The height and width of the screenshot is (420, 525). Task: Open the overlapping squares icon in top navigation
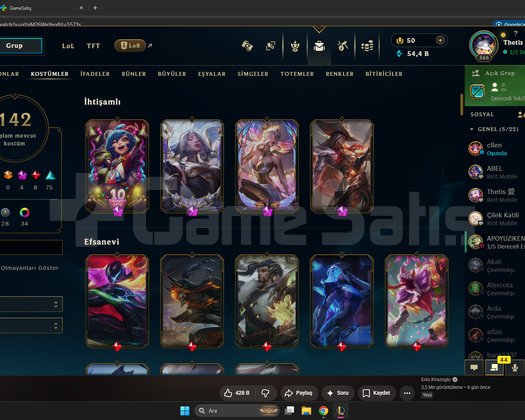coord(271,46)
